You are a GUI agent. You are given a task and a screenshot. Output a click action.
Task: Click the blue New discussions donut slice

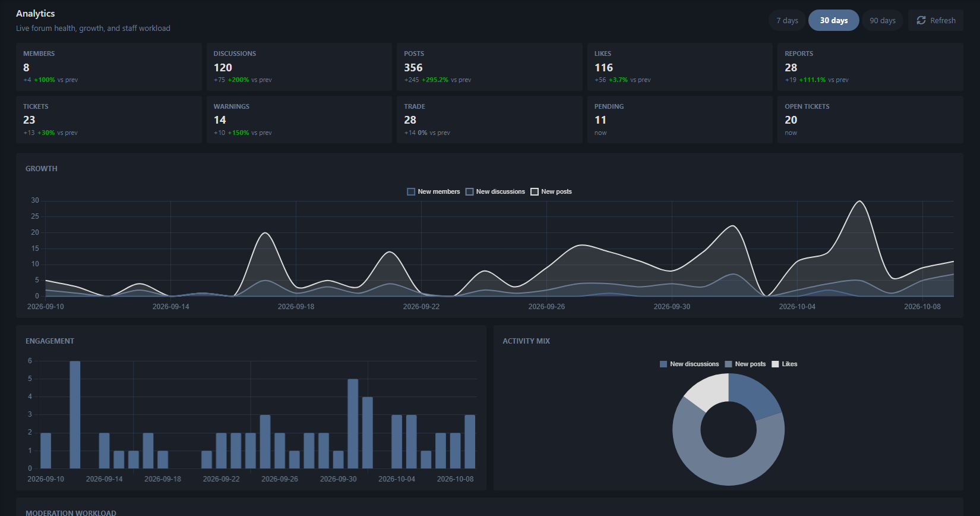pyautogui.click(x=753, y=394)
